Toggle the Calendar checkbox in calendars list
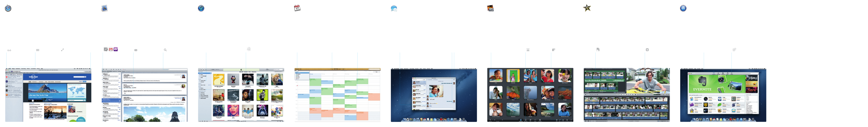The height and width of the screenshot is (127, 868). pyautogui.click(x=297, y=74)
